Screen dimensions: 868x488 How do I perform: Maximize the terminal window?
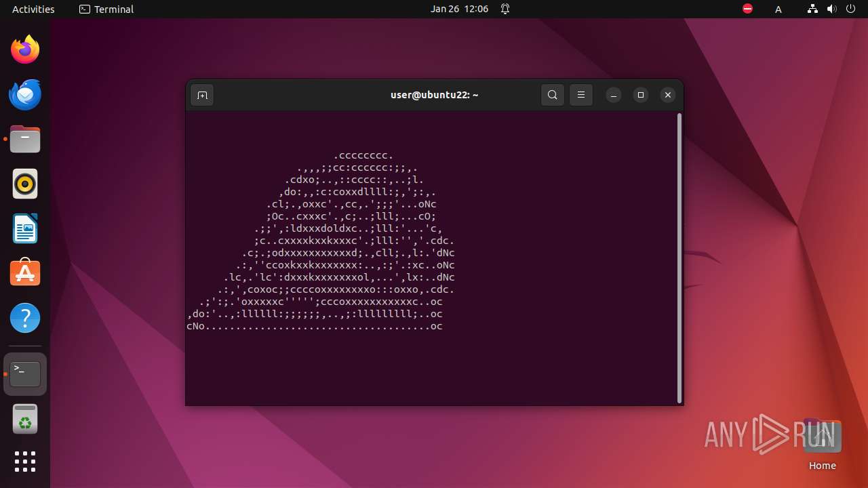pyautogui.click(x=641, y=95)
